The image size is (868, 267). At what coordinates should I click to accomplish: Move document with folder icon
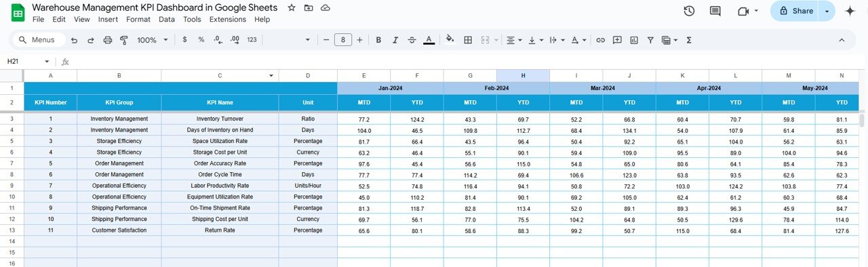pyautogui.click(x=309, y=7)
